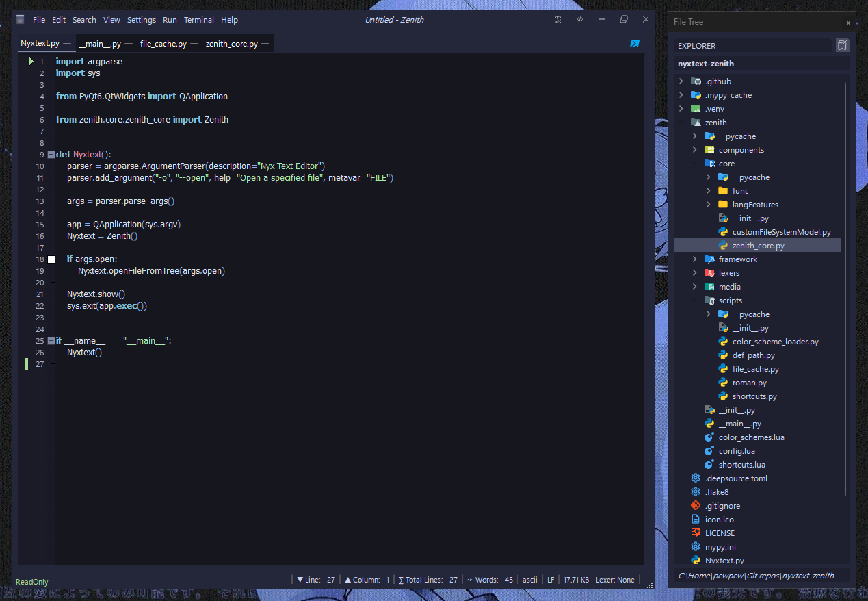Select the Lua icon next to config.lua

709,450
